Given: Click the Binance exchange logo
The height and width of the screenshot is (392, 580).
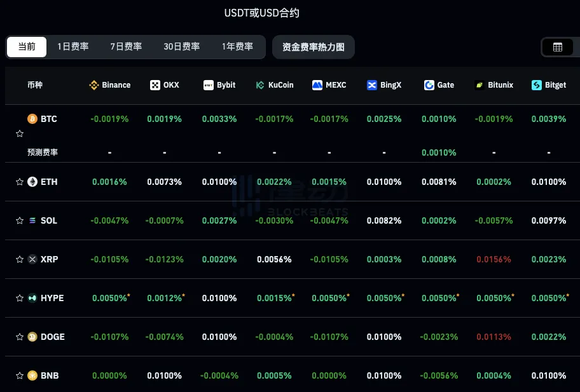Looking at the screenshot, I should pos(94,85).
